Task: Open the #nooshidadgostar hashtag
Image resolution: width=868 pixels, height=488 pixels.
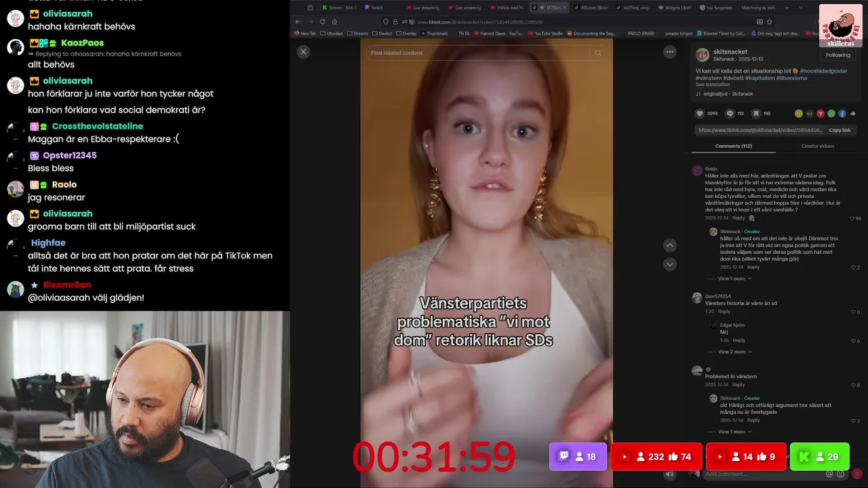Action: pyautogui.click(x=823, y=70)
